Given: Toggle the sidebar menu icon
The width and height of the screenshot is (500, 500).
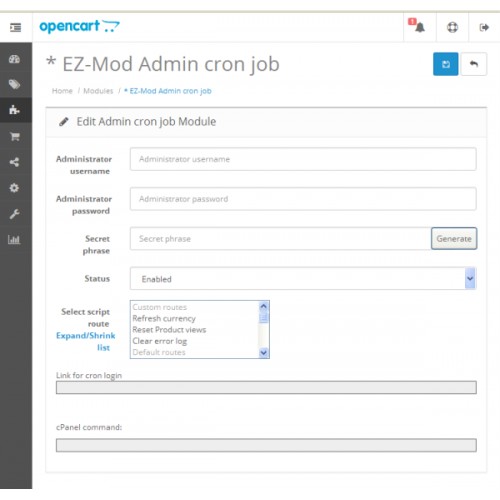Looking at the screenshot, I should (15, 27).
